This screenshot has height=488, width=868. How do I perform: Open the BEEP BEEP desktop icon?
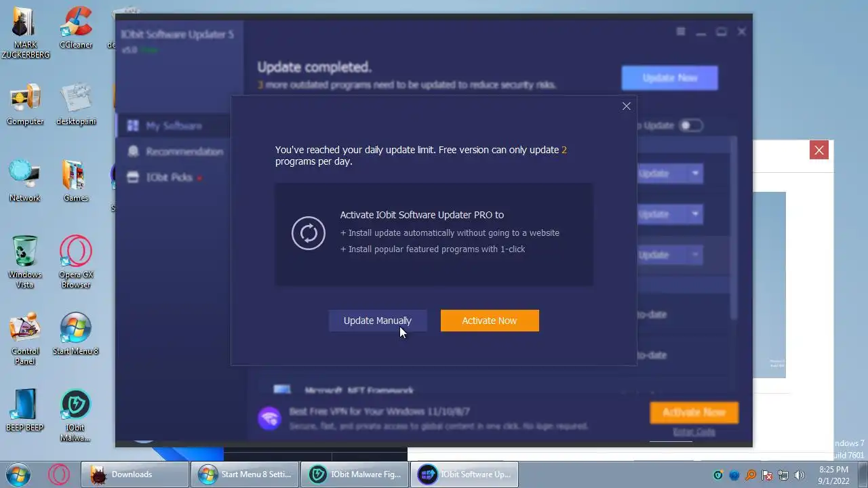pos(25,411)
